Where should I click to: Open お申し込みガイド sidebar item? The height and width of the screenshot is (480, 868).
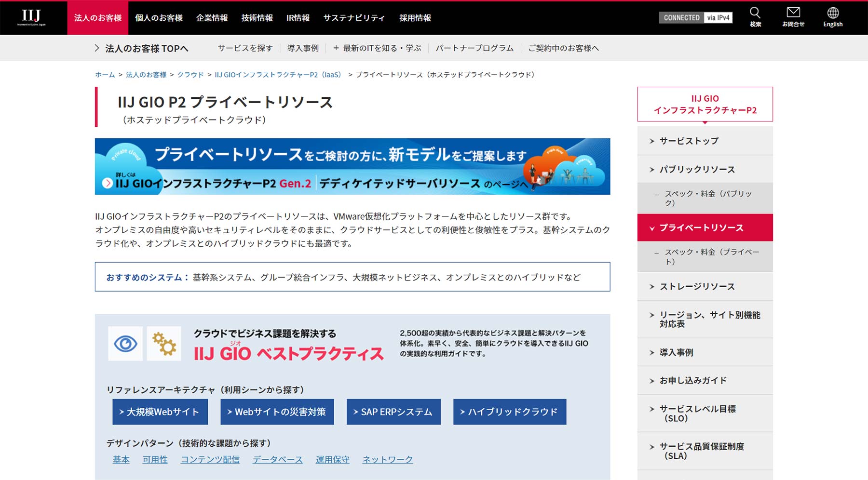pos(705,380)
